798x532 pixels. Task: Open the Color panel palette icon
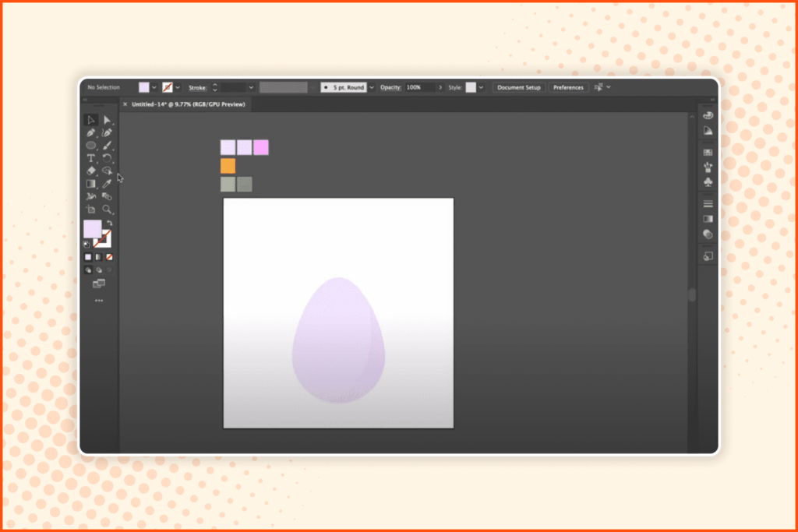click(708, 115)
